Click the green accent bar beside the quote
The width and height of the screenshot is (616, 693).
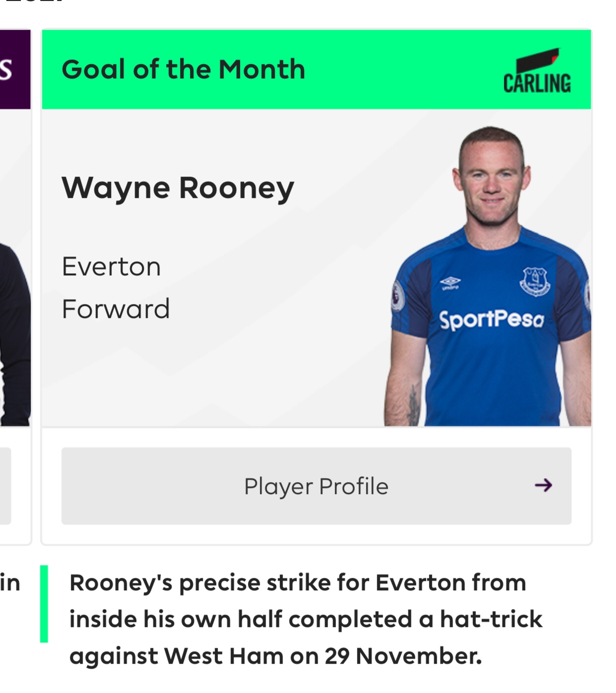[x=44, y=604]
